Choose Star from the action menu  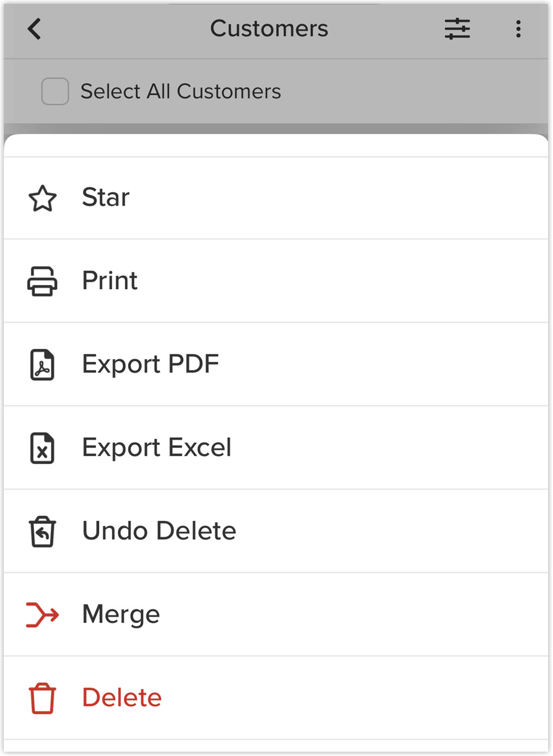[x=276, y=198]
